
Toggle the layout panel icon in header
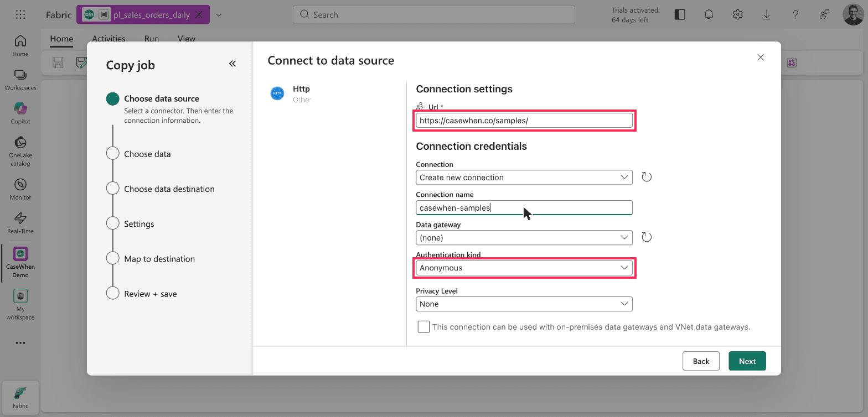point(680,15)
